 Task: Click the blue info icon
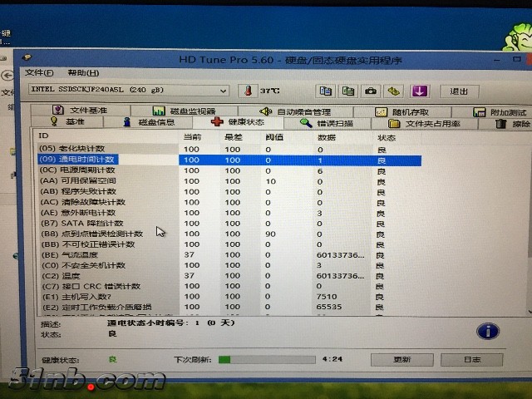pos(488,331)
